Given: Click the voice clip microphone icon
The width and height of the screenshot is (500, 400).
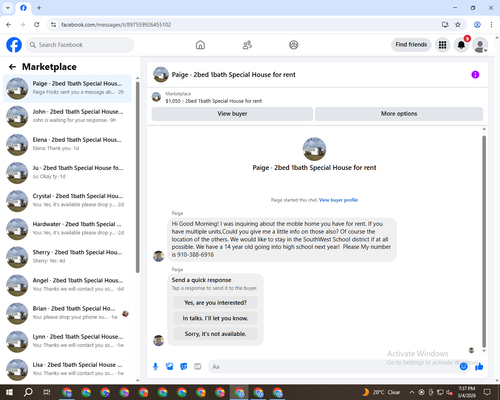Looking at the screenshot, I should click(155, 367).
